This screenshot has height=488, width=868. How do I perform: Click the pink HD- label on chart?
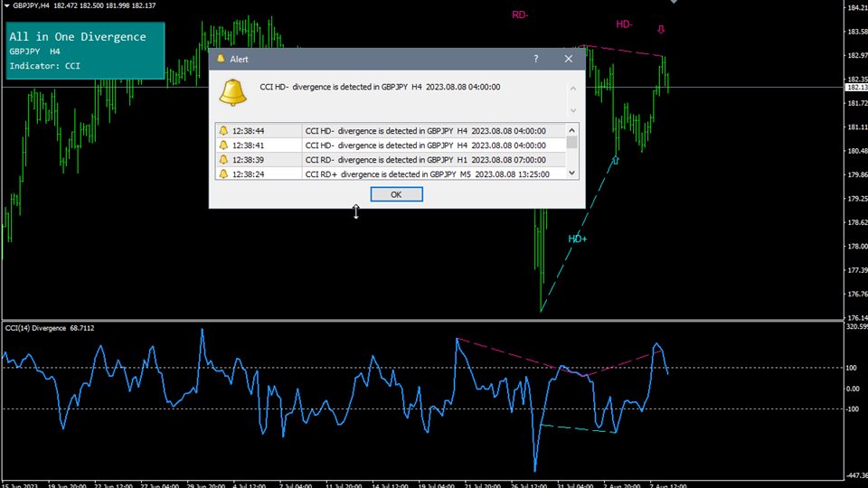624,24
